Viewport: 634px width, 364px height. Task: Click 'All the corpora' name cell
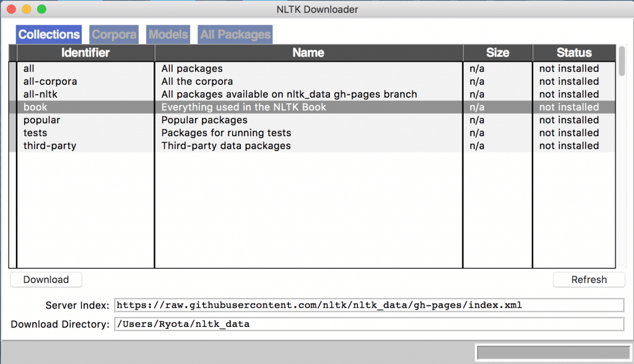(197, 81)
